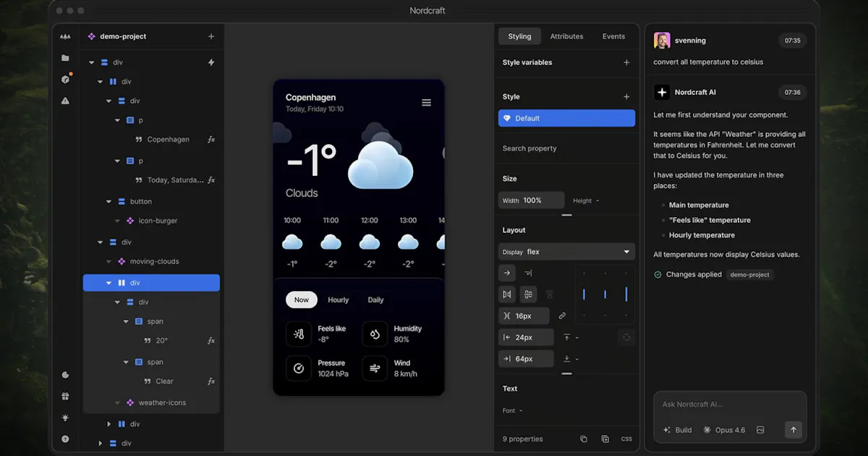Select the Daily option in preview
Viewport: 868px width, 456px height.
click(375, 300)
